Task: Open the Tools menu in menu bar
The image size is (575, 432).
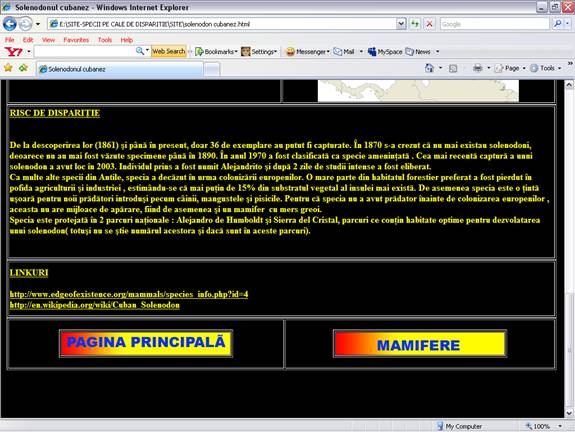Action: [x=105, y=40]
